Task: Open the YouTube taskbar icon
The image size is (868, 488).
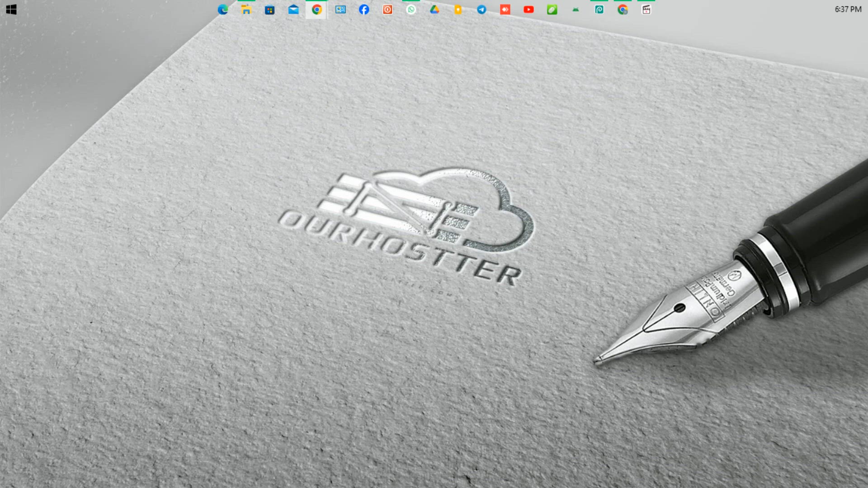Action: (x=528, y=9)
